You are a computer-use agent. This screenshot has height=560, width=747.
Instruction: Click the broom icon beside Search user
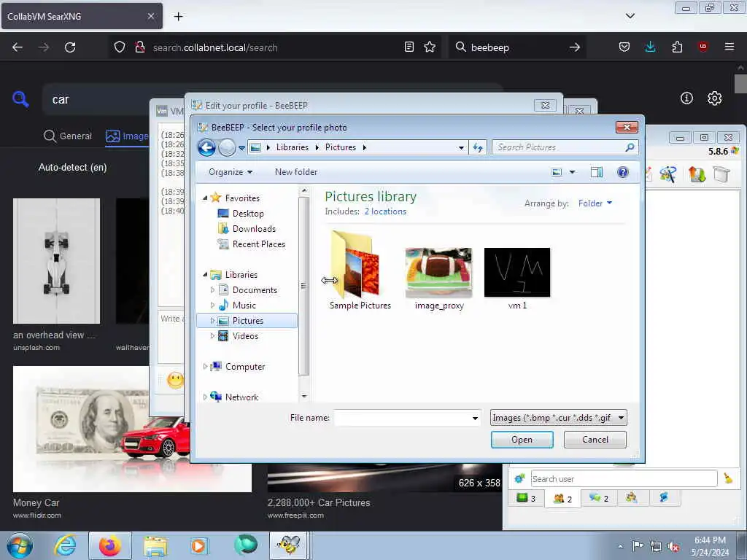(x=728, y=478)
